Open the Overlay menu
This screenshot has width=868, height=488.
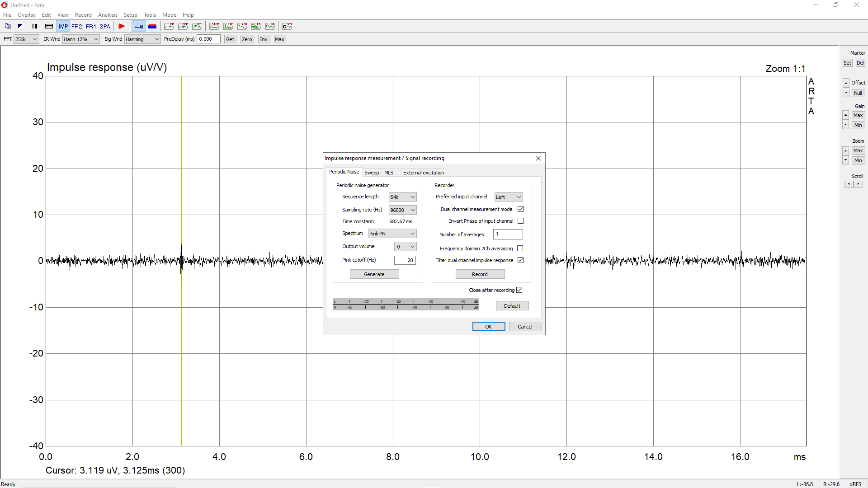27,15
